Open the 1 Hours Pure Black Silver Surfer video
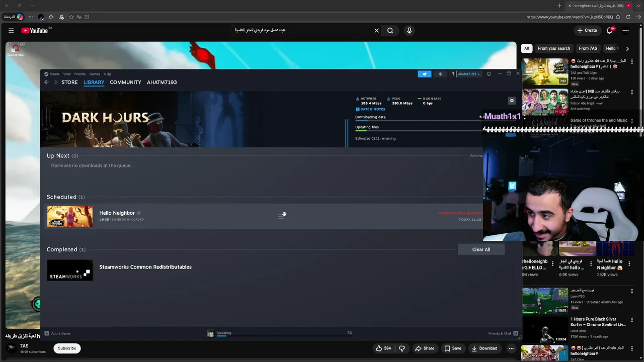Screen dimensions: 644x362 pyautogui.click(x=598, y=322)
